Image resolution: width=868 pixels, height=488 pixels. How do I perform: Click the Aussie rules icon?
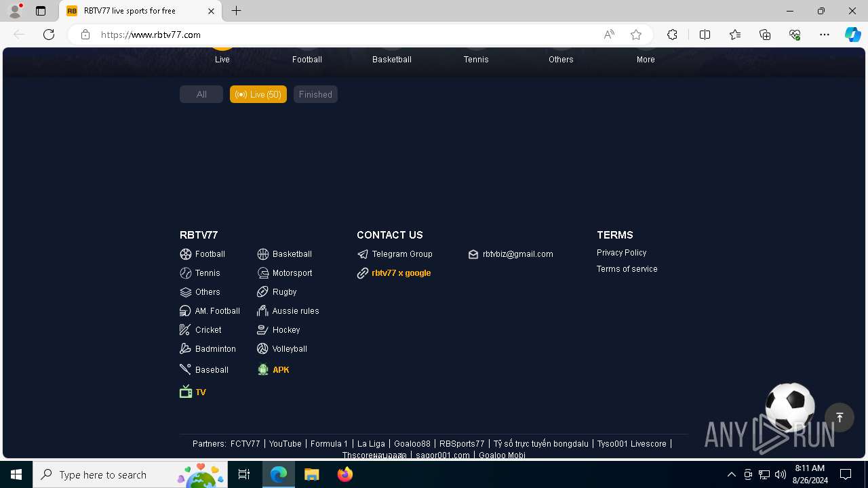click(x=263, y=311)
